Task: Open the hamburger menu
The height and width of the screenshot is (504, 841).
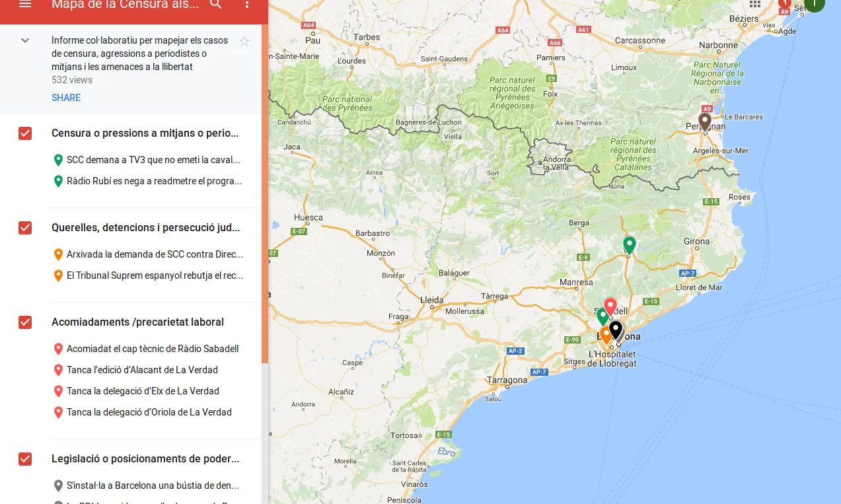Action: pyautogui.click(x=25, y=5)
